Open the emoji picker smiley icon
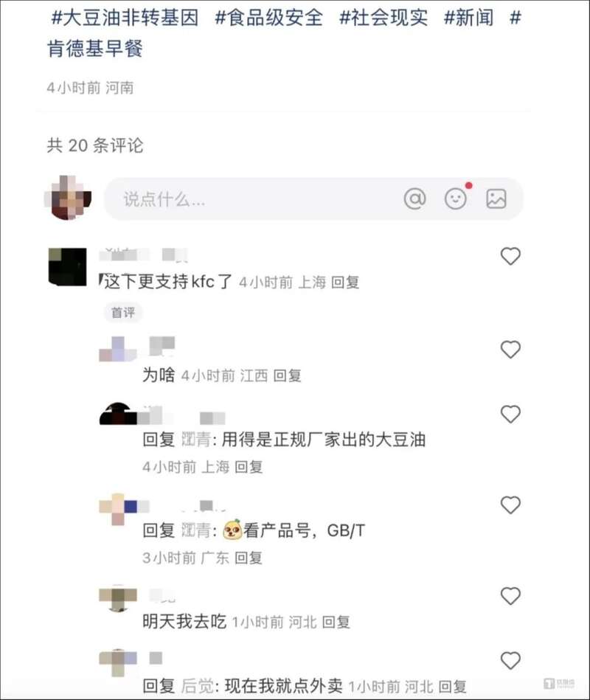The height and width of the screenshot is (700, 590). [x=456, y=198]
